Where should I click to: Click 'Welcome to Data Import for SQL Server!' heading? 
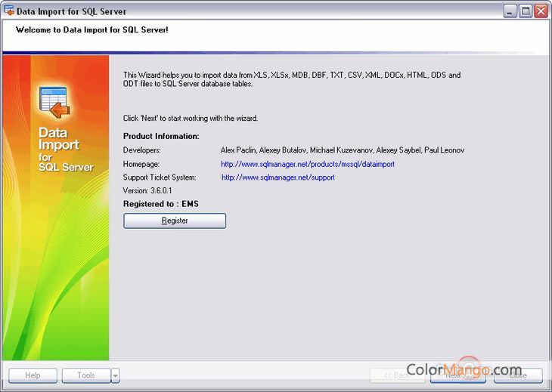click(x=92, y=30)
